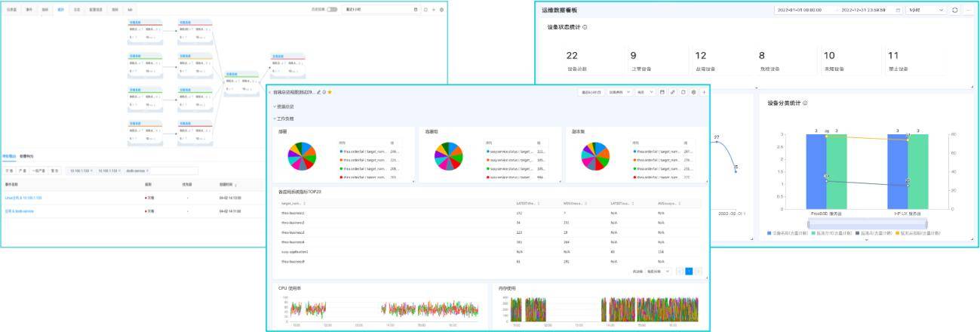The image size is (980, 332).
Task: Toggle the 灾难 severity filter
Action: click(x=10, y=171)
